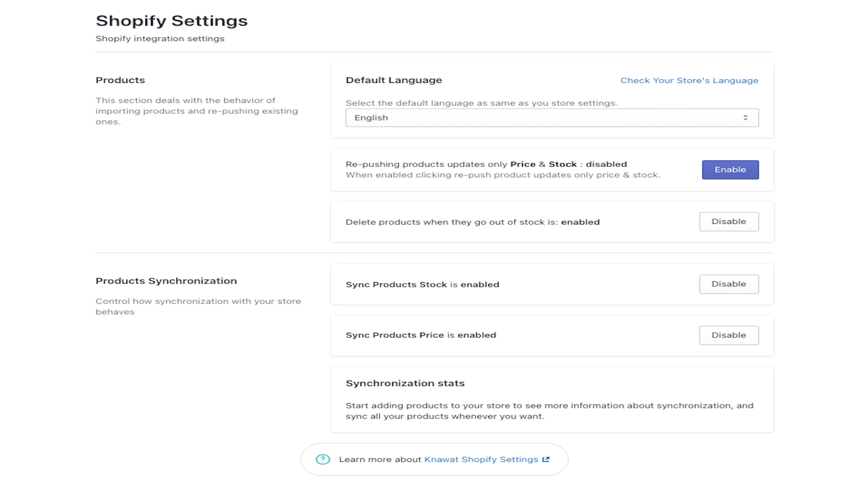
Task: Click the Shopify Settings page heading
Action: coord(171,21)
